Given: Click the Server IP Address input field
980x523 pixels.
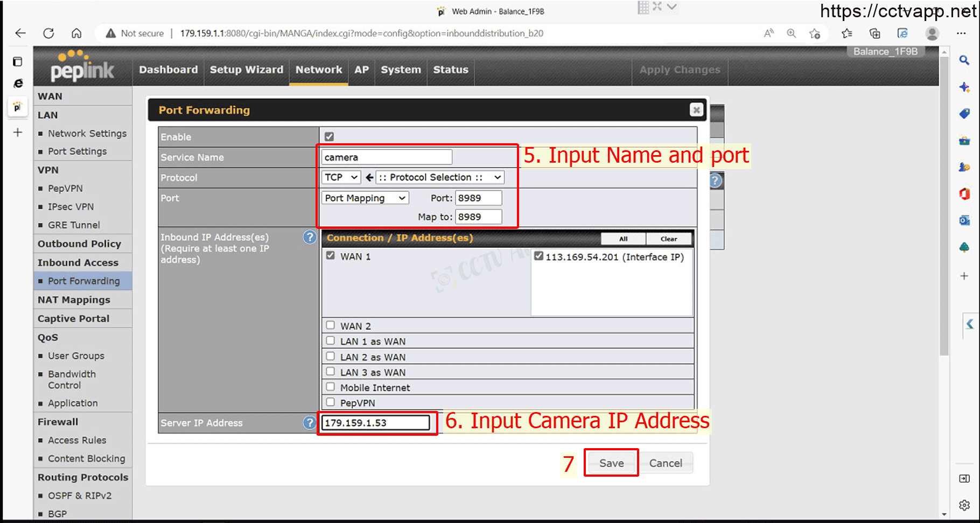Looking at the screenshot, I should click(x=376, y=423).
